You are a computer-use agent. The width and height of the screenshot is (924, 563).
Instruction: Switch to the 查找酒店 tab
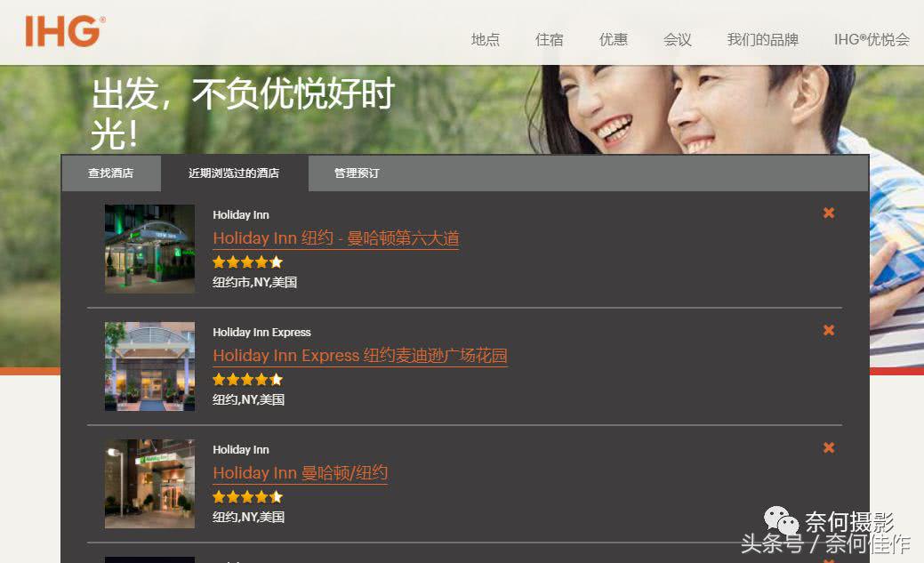pos(111,173)
